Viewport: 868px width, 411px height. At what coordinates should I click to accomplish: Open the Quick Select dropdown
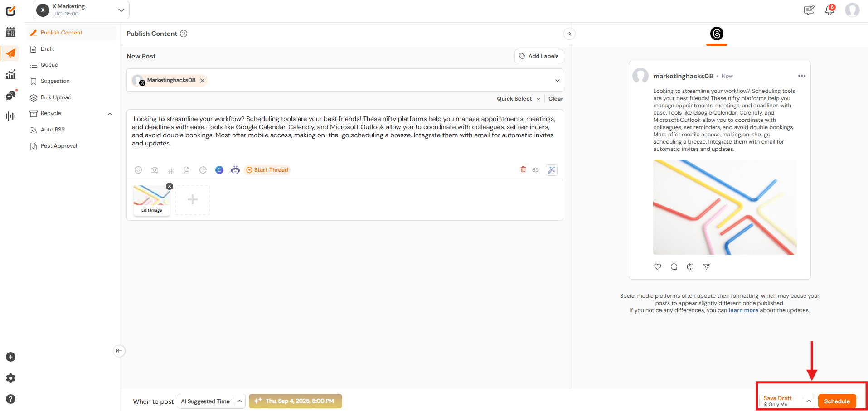(x=519, y=99)
